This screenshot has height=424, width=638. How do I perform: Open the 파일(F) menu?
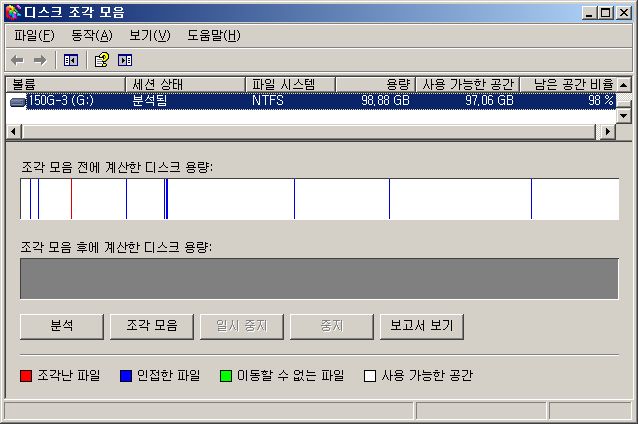34,36
